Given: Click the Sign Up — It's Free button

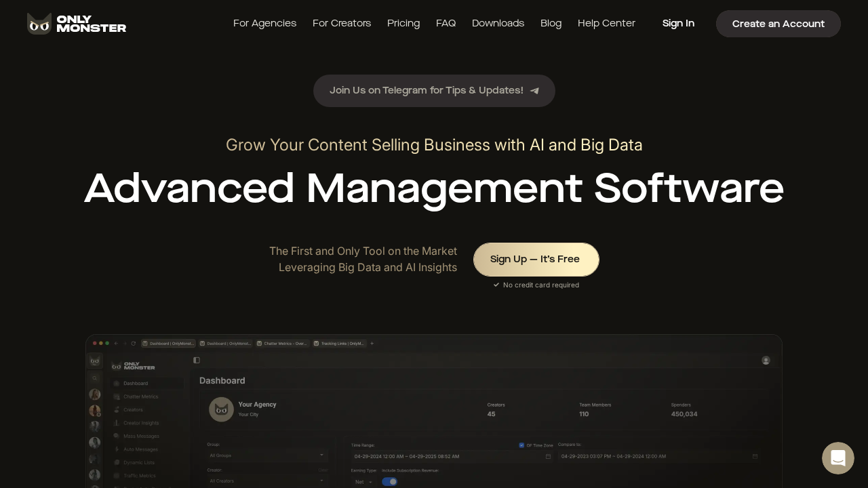Looking at the screenshot, I should pyautogui.click(x=536, y=260).
